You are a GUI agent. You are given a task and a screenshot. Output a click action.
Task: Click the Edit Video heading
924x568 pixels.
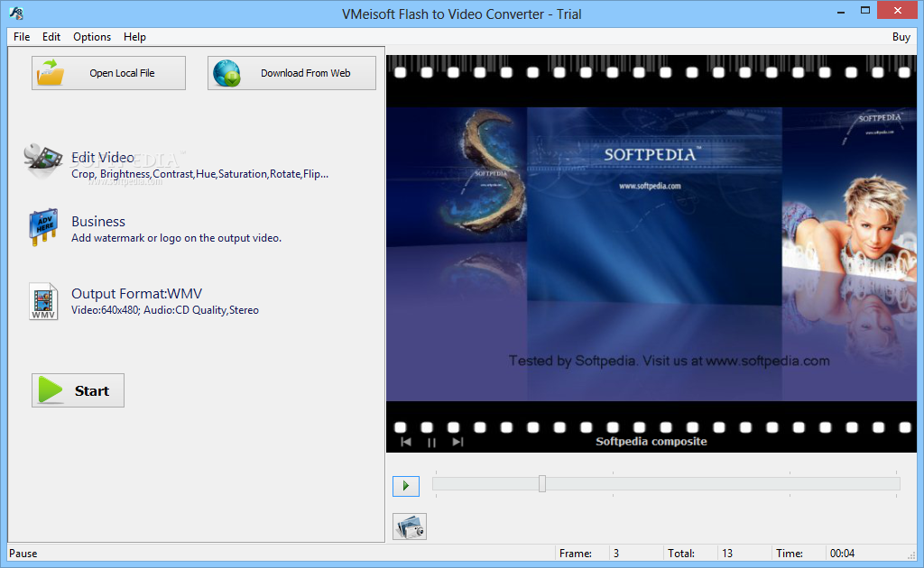pyautogui.click(x=103, y=157)
